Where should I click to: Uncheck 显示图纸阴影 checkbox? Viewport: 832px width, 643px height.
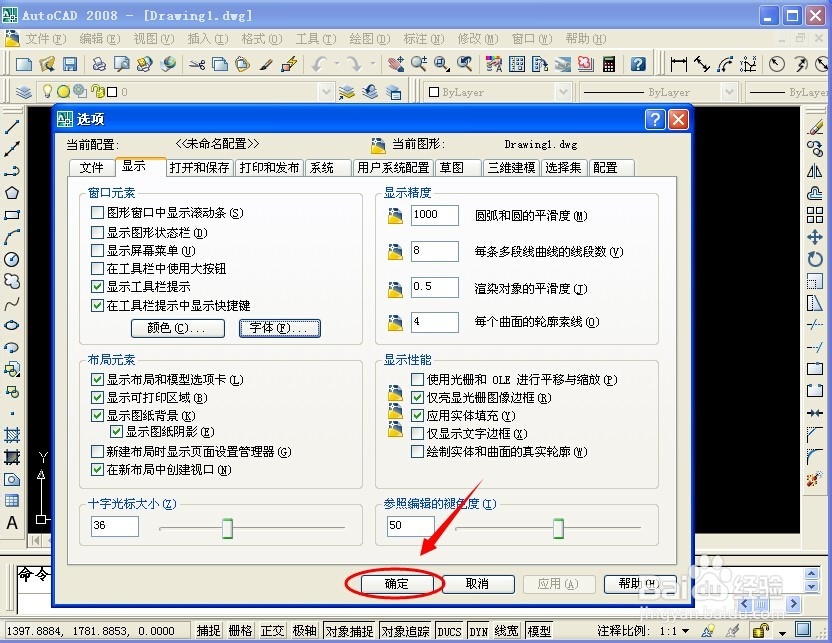point(116,432)
